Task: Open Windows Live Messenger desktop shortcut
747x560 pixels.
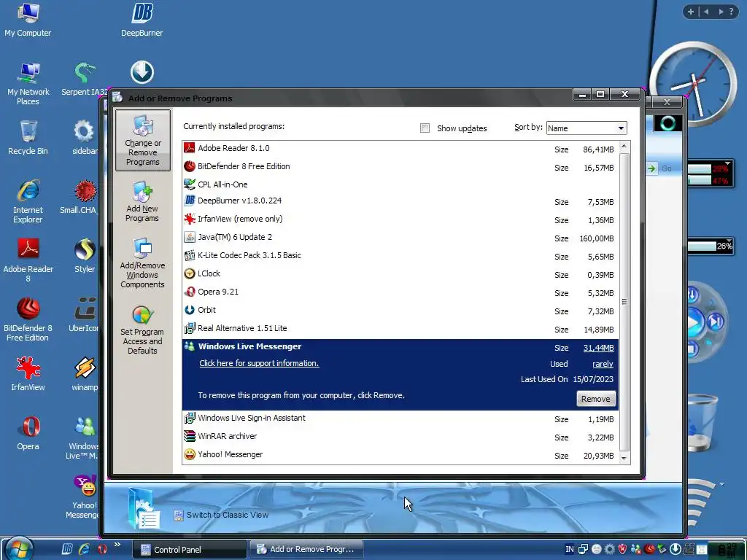Action: 84,437
